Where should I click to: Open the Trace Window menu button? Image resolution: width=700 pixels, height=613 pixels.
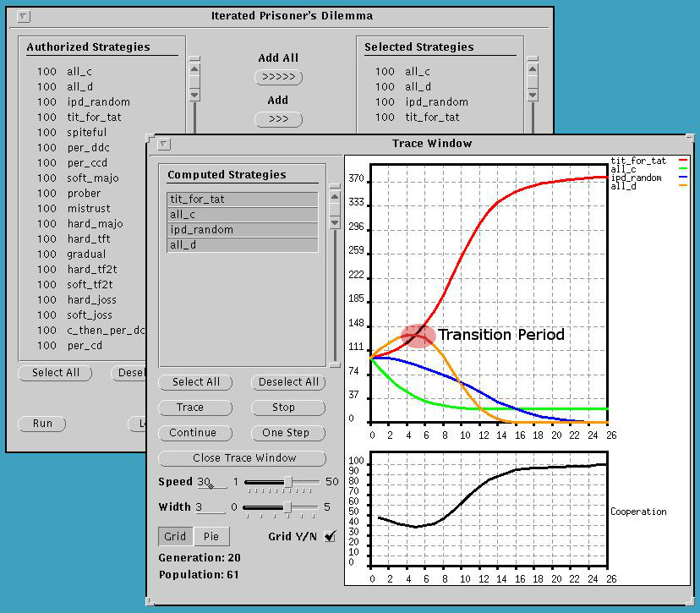[165, 145]
